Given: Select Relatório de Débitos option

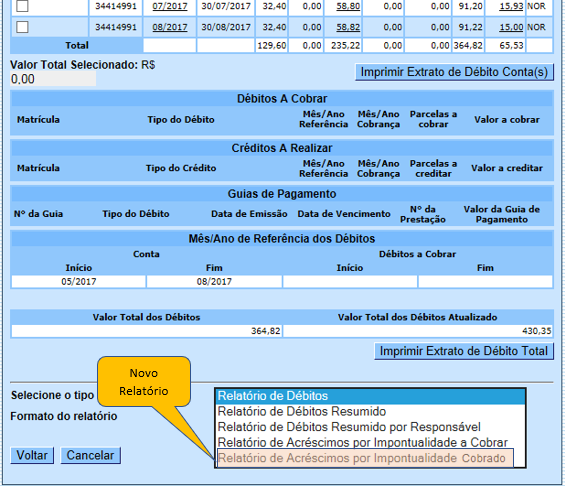Looking at the screenshot, I should point(370,396).
